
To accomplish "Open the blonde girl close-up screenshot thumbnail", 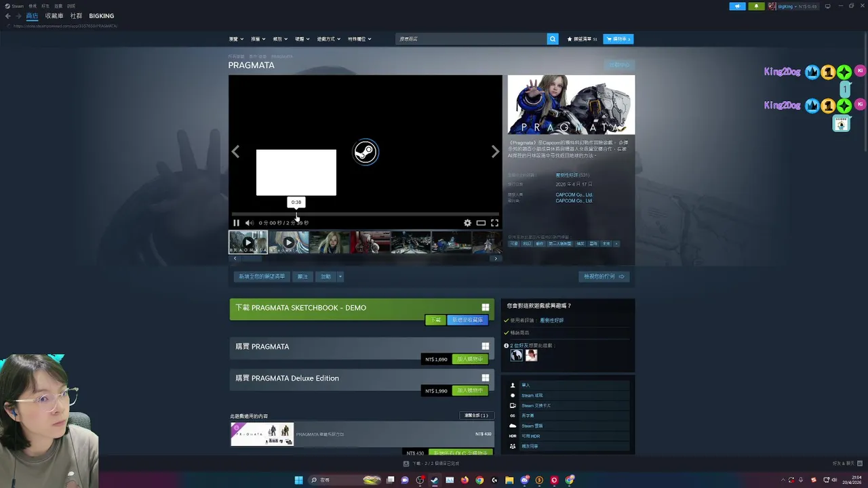I will pyautogui.click(x=330, y=242).
